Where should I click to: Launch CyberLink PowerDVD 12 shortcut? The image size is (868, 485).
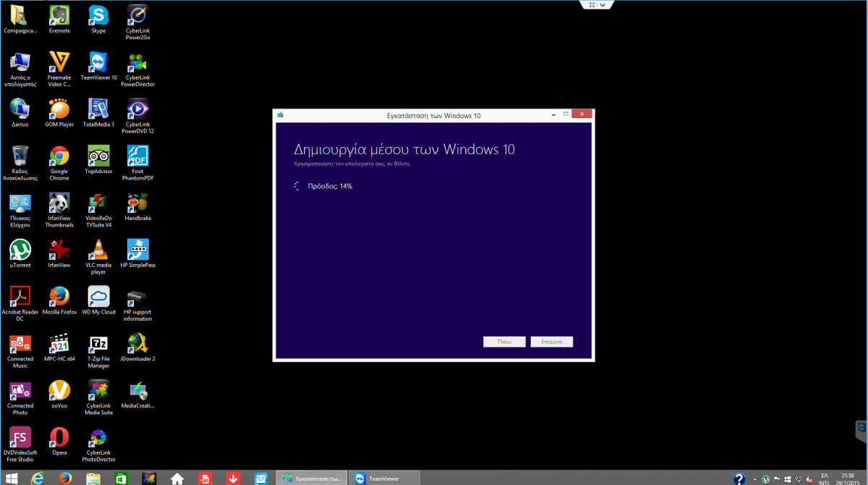[x=137, y=116]
